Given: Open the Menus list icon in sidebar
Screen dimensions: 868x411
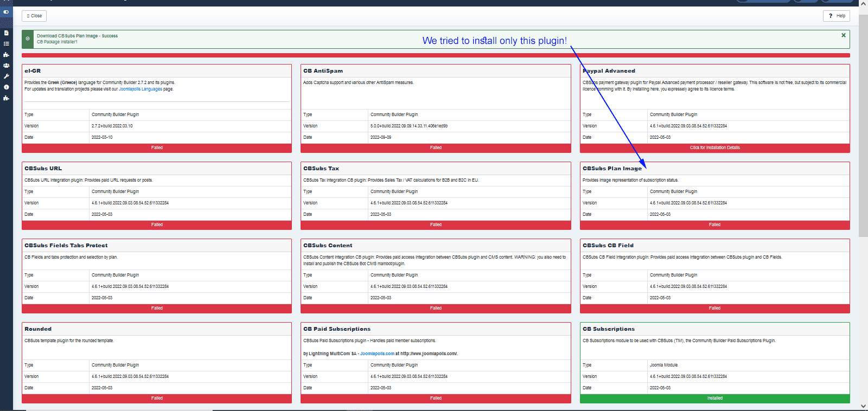Looking at the screenshot, I should (6, 44).
